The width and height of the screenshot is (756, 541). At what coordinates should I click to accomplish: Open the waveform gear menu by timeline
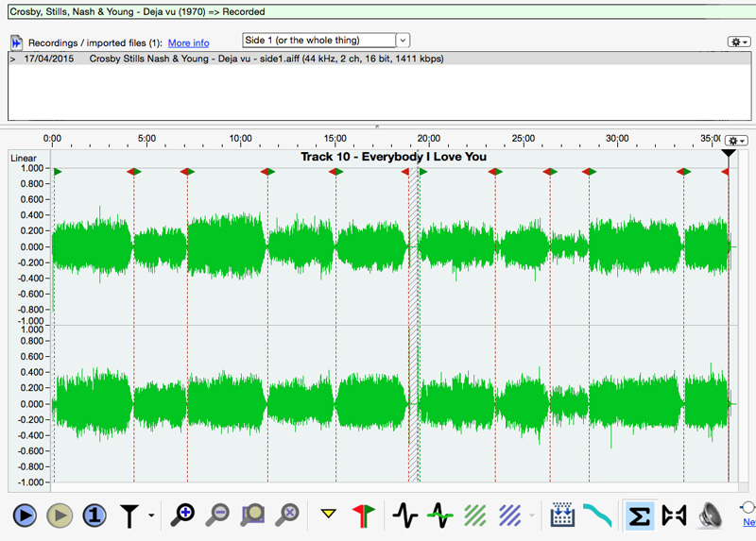click(737, 141)
